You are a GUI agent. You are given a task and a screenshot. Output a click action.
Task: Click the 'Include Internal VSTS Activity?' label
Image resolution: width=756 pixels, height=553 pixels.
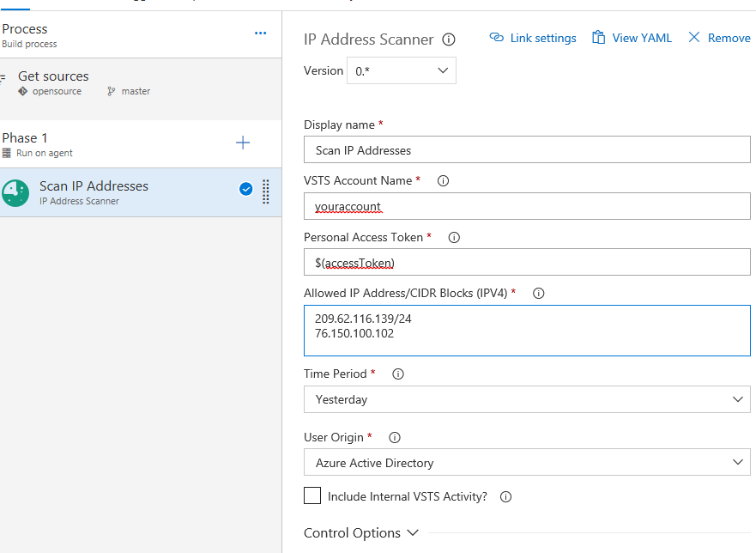pyautogui.click(x=408, y=496)
